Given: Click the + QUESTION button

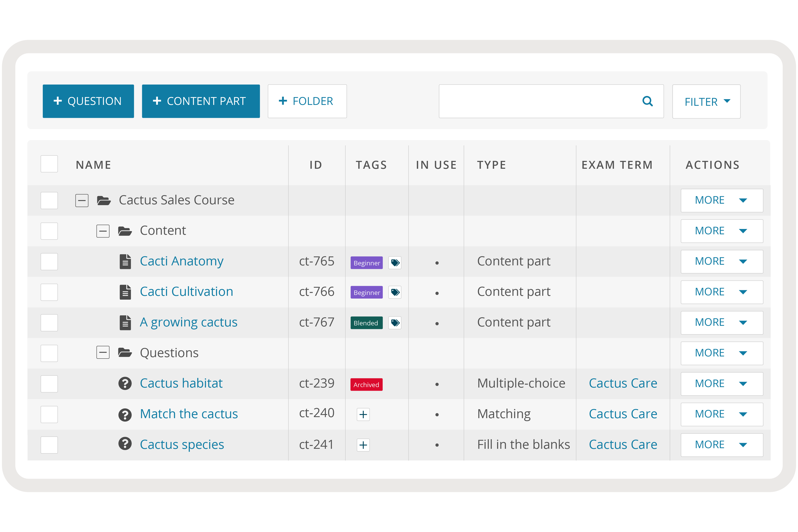Looking at the screenshot, I should (x=88, y=101).
